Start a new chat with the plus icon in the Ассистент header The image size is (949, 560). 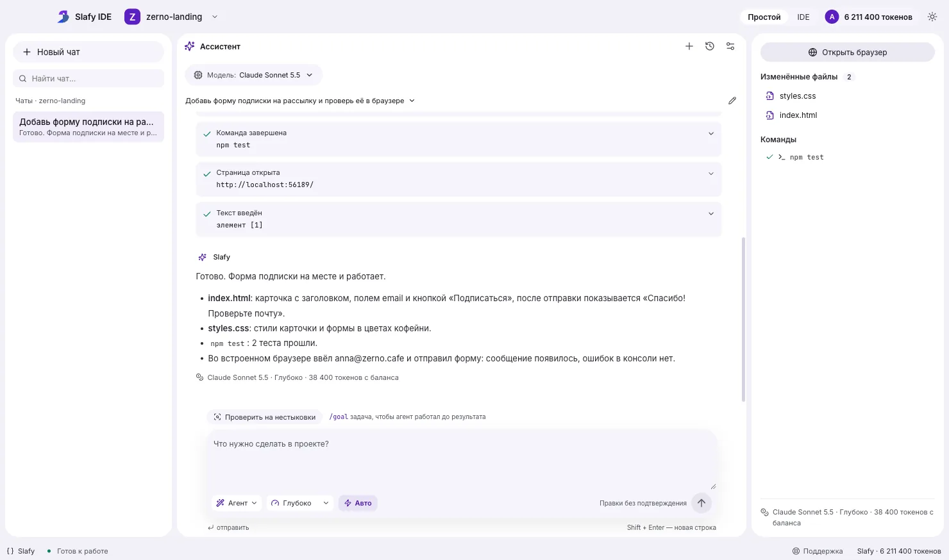(689, 46)
